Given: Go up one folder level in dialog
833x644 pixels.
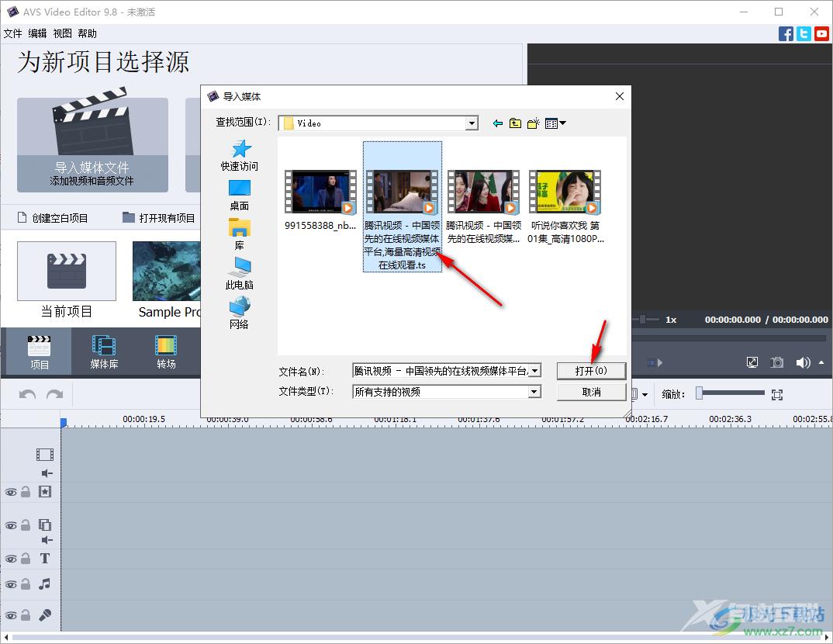Looking at the screenshot, I should [x=515, y=123].
